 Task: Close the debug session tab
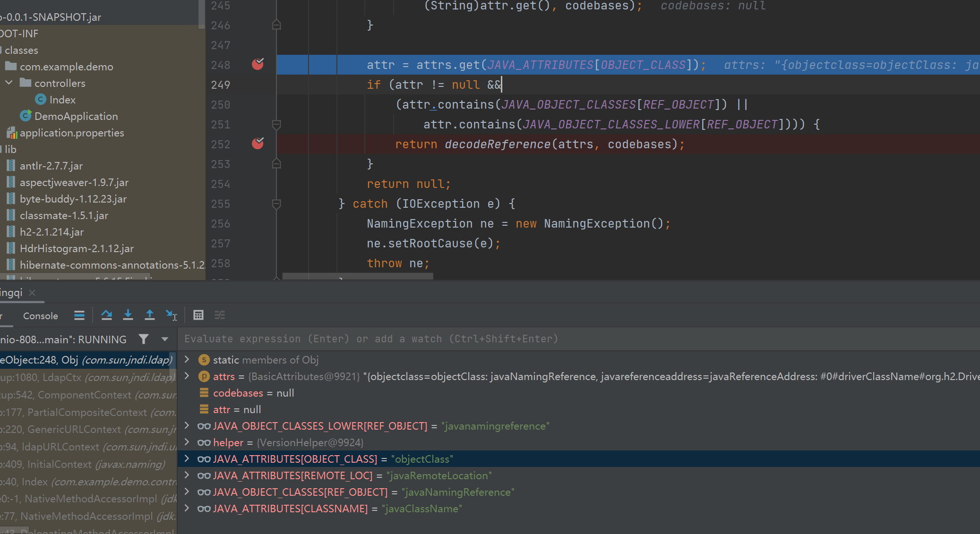(32, 293)
